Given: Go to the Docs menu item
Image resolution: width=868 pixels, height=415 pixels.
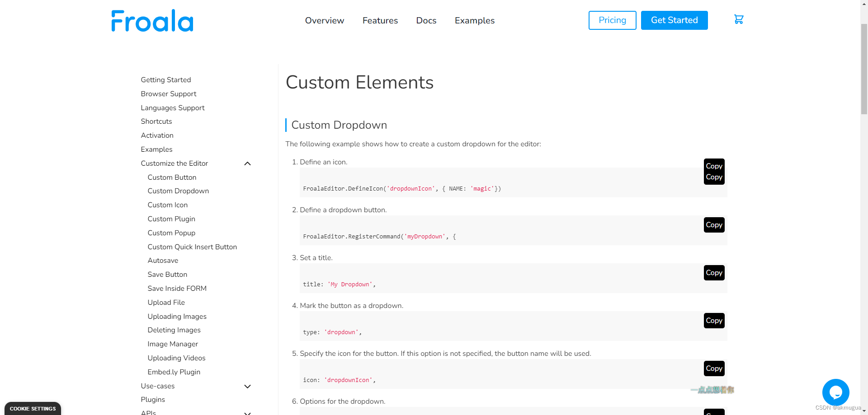Looking at the screenshot, I should point(426,21).
